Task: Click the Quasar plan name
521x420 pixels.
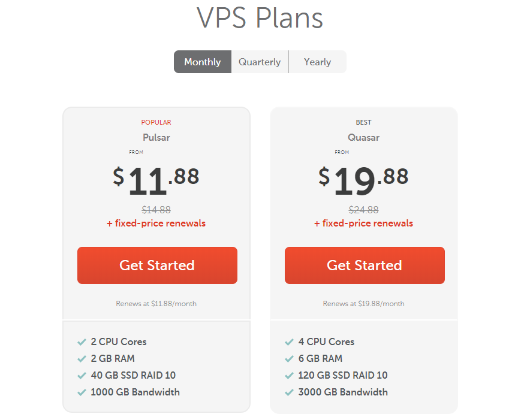Action: pyautogui.click(x=363, y=137)
